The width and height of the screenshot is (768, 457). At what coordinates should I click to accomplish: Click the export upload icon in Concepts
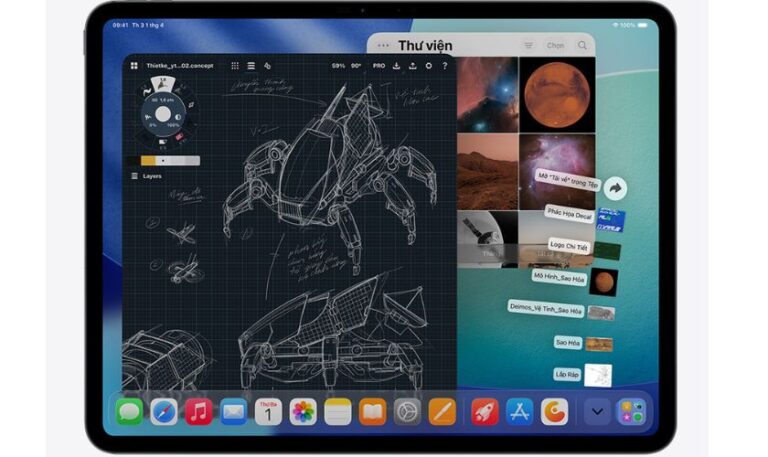(x=412, y=66)
